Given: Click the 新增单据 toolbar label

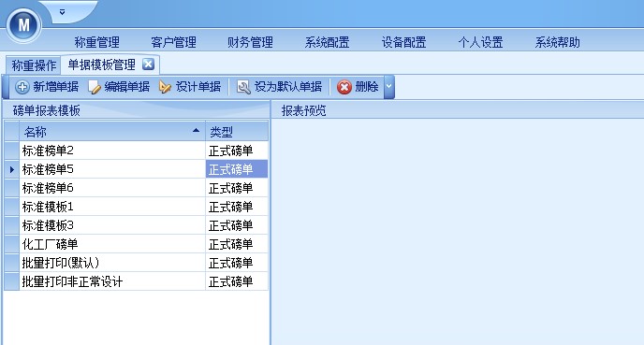Looking at the screenshot, I should 56,87.
